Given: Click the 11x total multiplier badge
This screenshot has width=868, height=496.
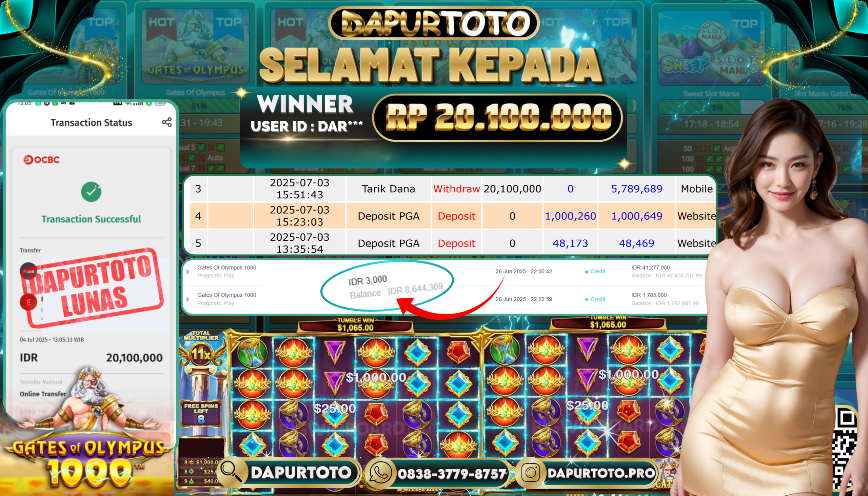Looking at the screenshot, I should pyautogui.click(x=201, y=354).
